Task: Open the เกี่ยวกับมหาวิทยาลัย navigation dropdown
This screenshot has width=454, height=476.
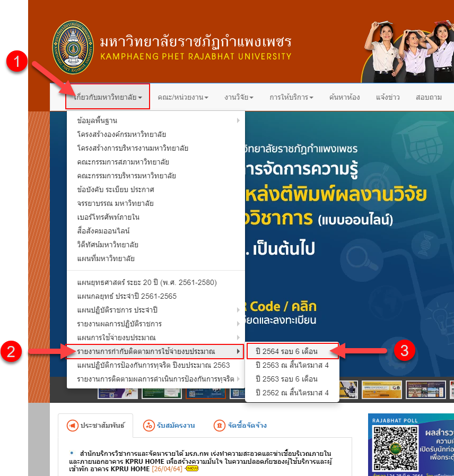Action: [108, 97]
